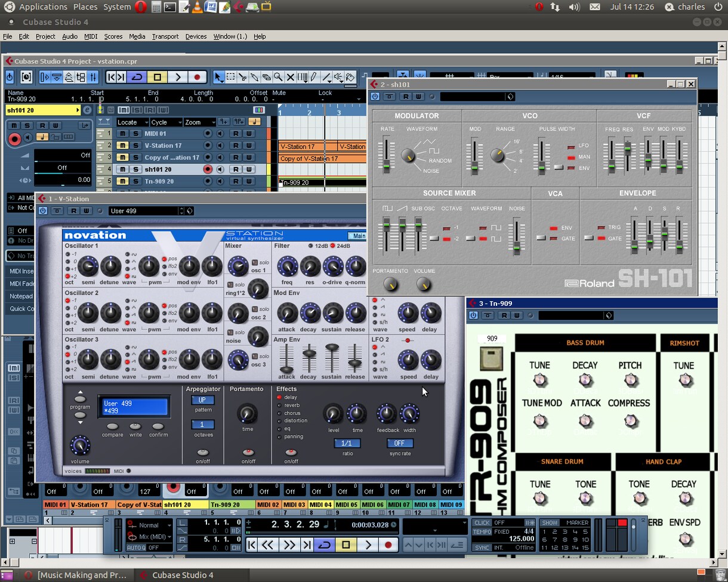Toggle Cycle loop in the project toolbar
The width and height of the screenshot is (728, 582).
click(137, 77)
